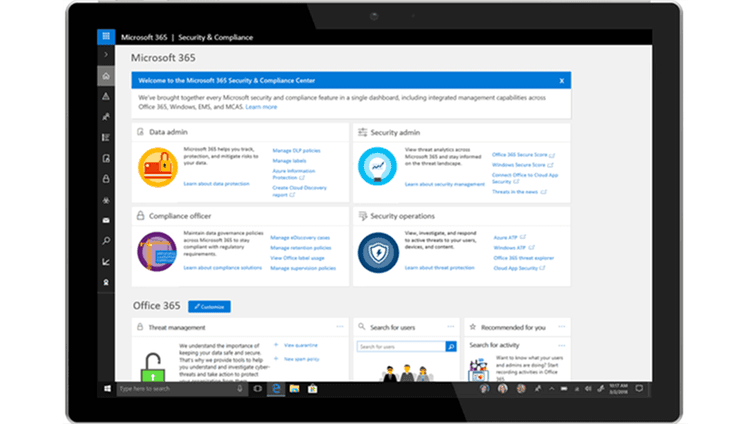
Task: Open the Windows Start button
Action: (107, 389)
